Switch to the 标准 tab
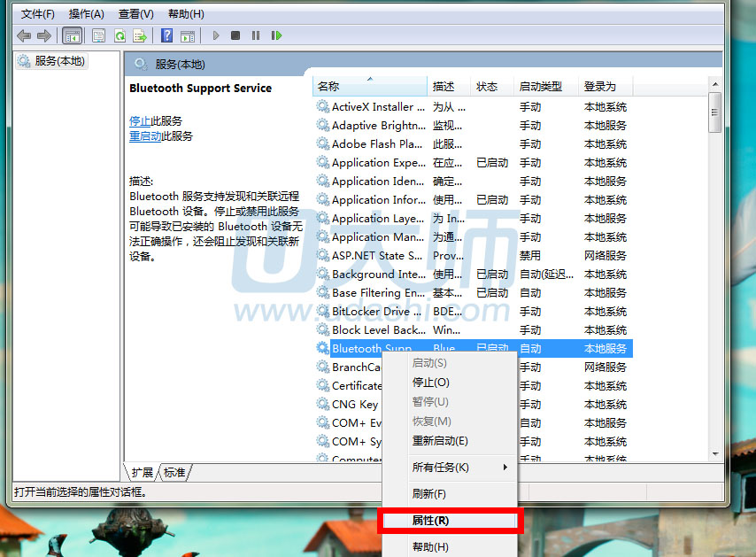The width and height of the screenshot is (756, 557). (174, 473)
